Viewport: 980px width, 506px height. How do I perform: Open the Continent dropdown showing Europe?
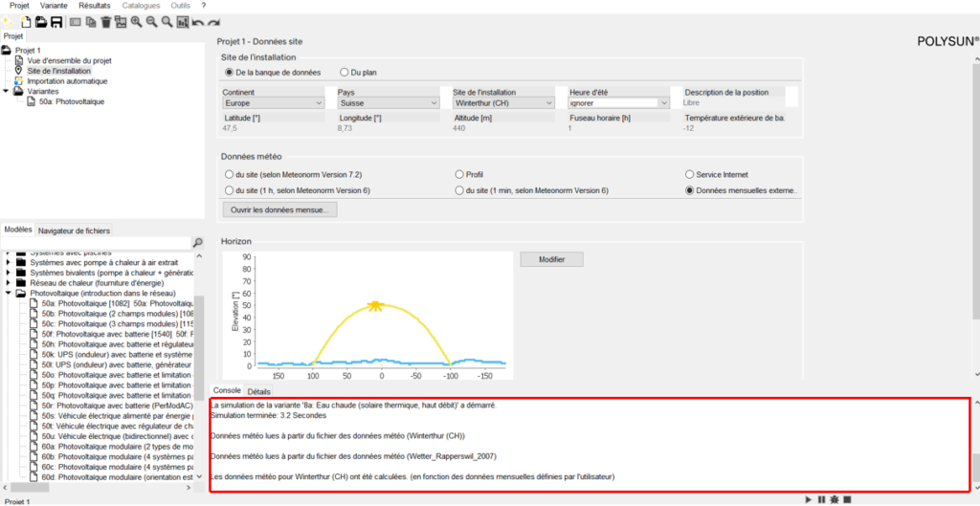click(x=273, y=102)
